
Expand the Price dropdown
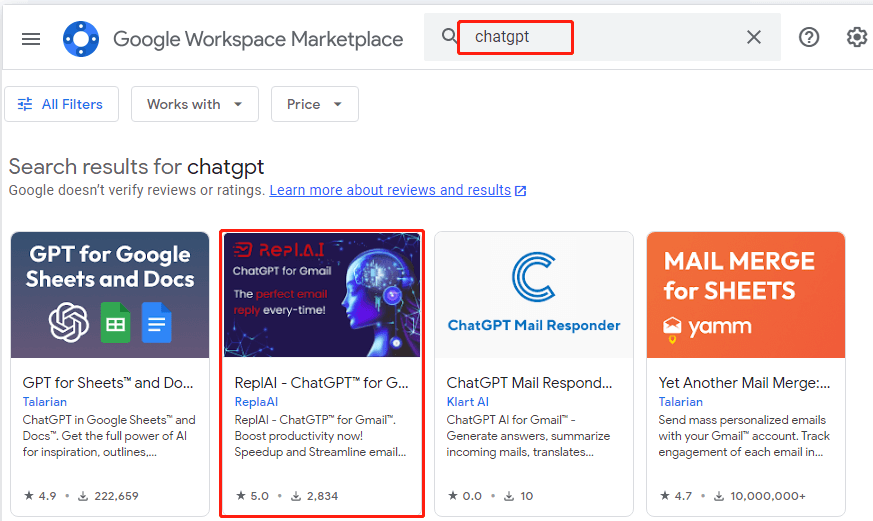pos(315,104)
